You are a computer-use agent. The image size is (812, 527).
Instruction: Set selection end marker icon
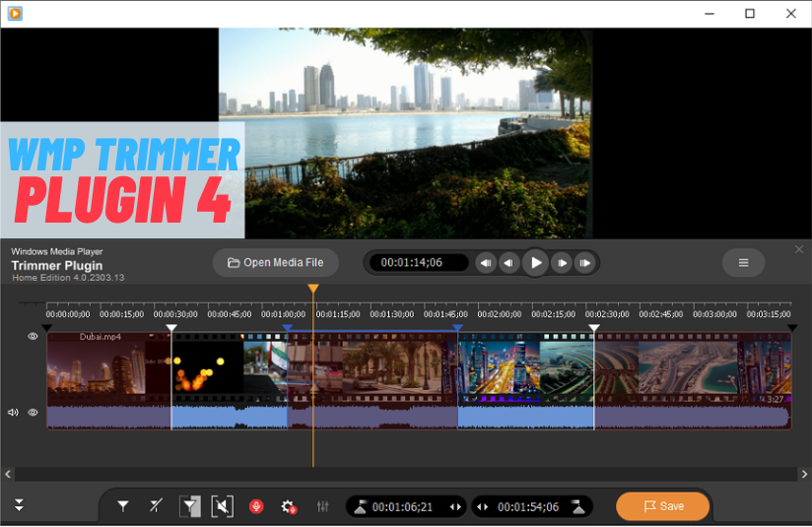point(577,507)
